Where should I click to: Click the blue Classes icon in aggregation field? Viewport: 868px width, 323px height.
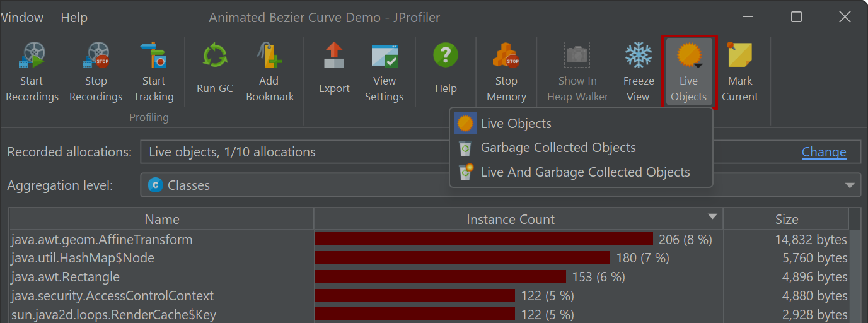(x=155, y=185)
